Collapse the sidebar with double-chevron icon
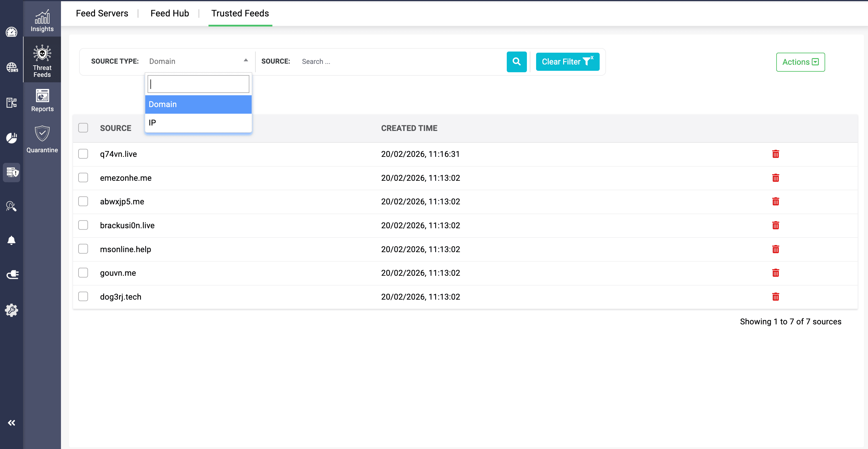Screen dimensions: 868x449 point(12,423)
